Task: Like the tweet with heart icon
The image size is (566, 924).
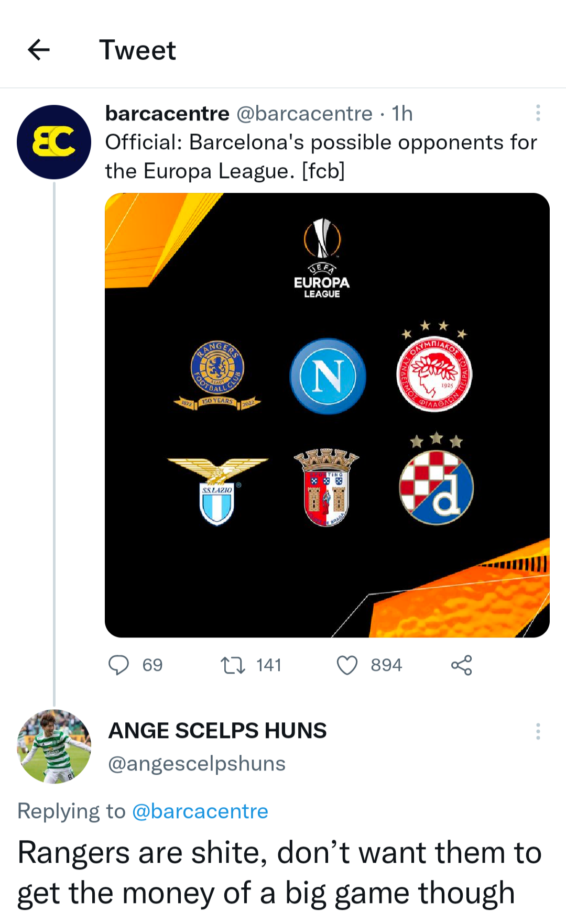Action: 347,665
